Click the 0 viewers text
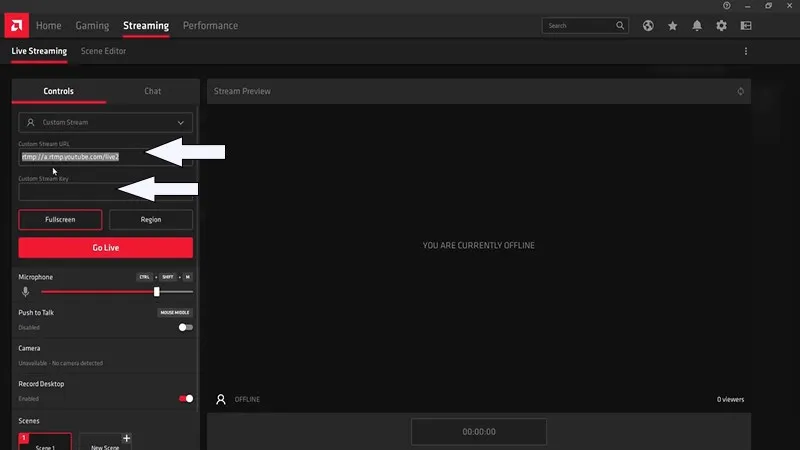 (731, 399)
